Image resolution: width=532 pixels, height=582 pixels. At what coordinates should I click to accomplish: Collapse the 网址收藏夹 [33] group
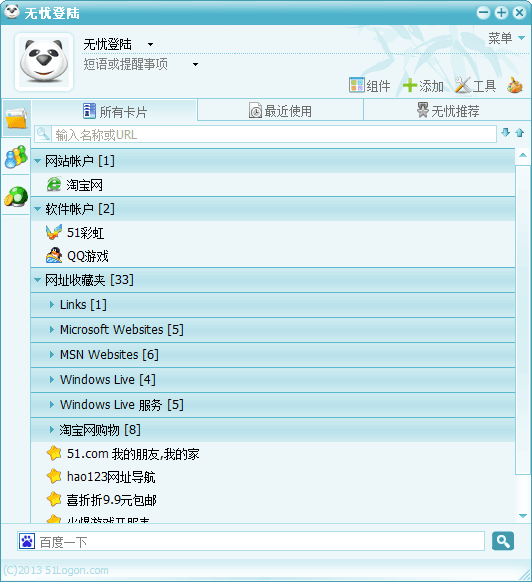coord(37,280)
